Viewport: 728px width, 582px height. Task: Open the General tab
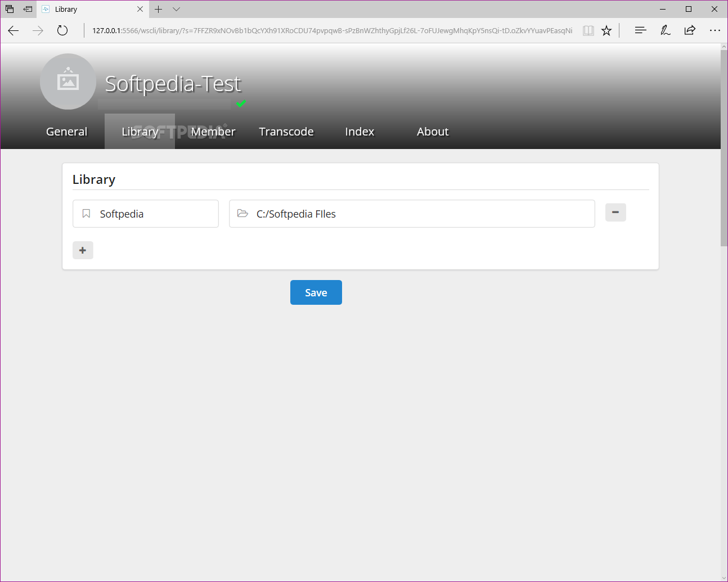point(66,132)
